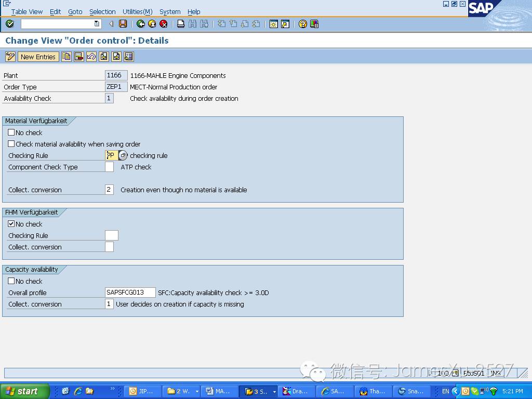Click Overall profile field SAPSFCG013

pos(130,292)
